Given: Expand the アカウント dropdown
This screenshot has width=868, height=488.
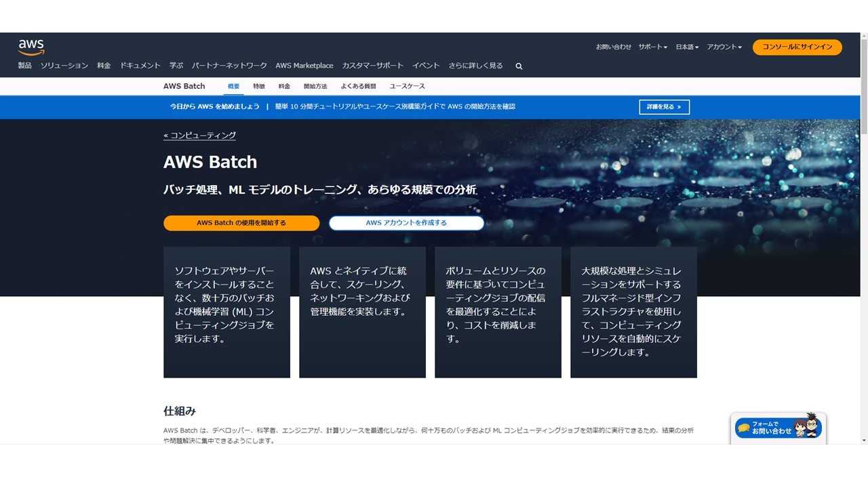Looking at the screenshot, I should pos(724,47).
